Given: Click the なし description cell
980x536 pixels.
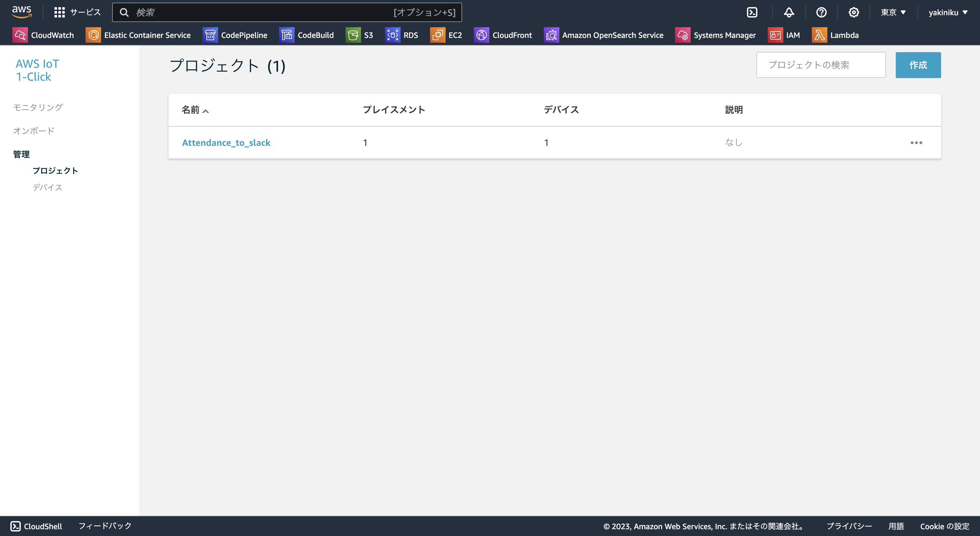Looking at the screenshot, I should coord(733,143).
